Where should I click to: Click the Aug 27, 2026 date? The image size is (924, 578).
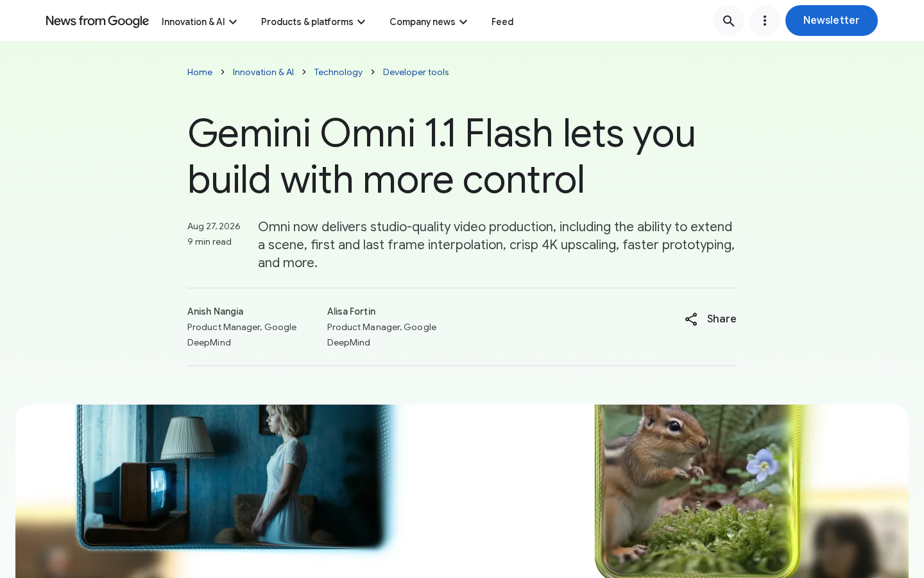pyautogui.click(x=214, y=226)
